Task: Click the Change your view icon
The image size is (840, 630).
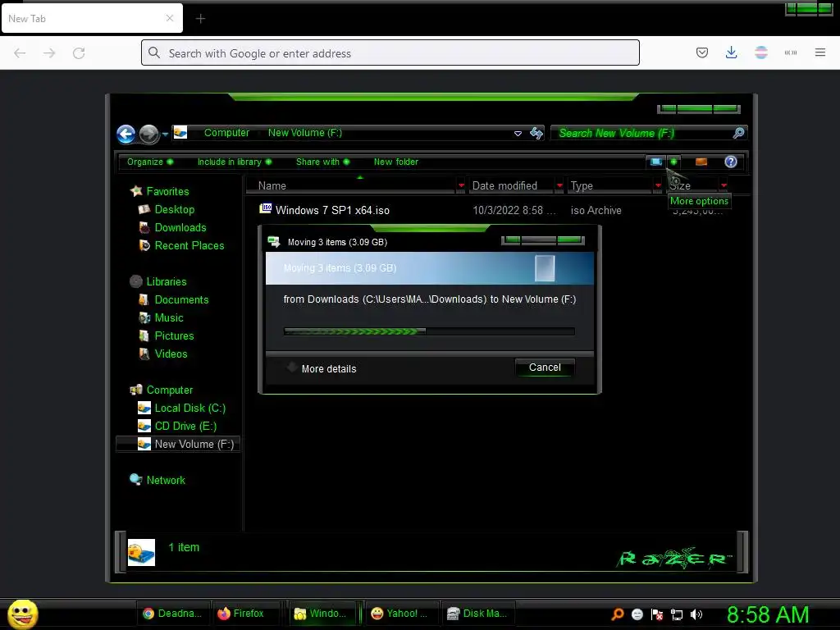Action: (655, 162)
